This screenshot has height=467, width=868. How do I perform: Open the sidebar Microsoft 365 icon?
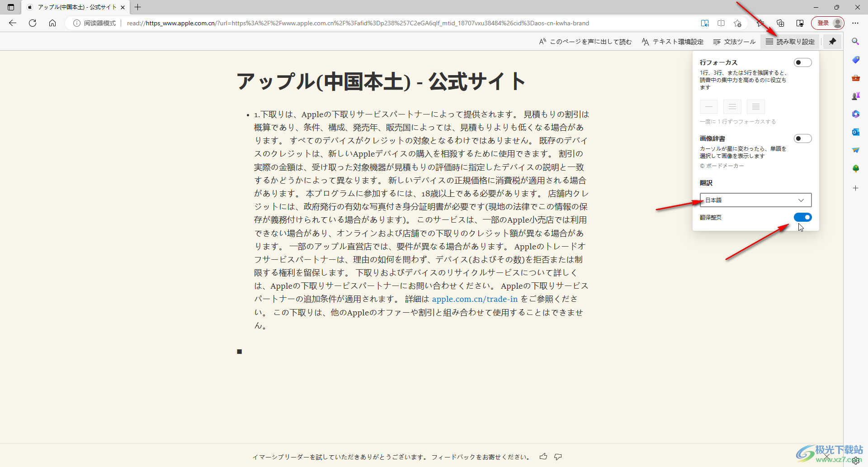[x=855, y=114]
